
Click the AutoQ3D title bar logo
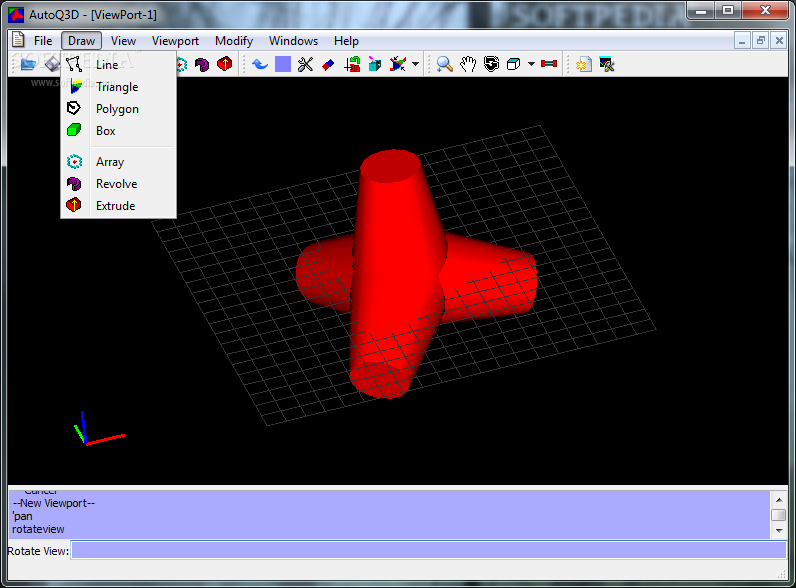16,15
